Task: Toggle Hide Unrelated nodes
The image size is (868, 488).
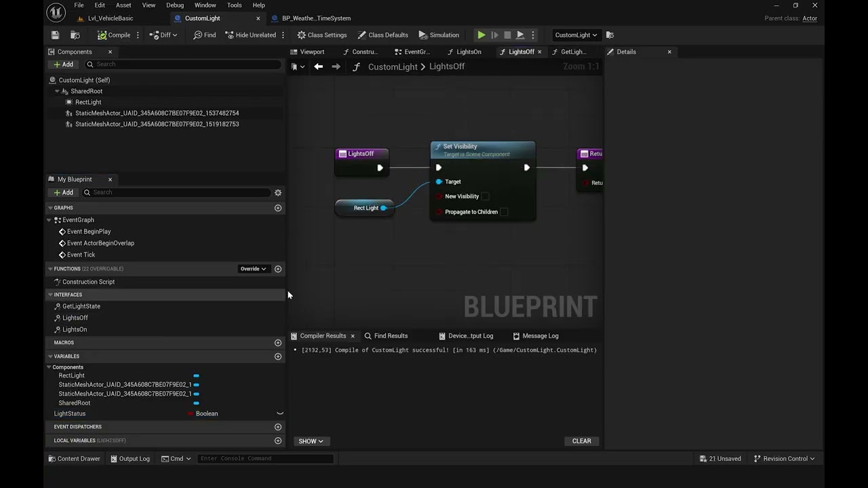Action: click(250, 35)
